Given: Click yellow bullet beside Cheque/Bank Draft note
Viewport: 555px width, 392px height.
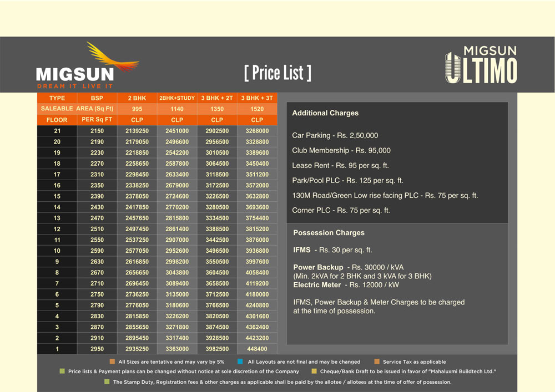Looking at the screenshot, I should [314, 371].
